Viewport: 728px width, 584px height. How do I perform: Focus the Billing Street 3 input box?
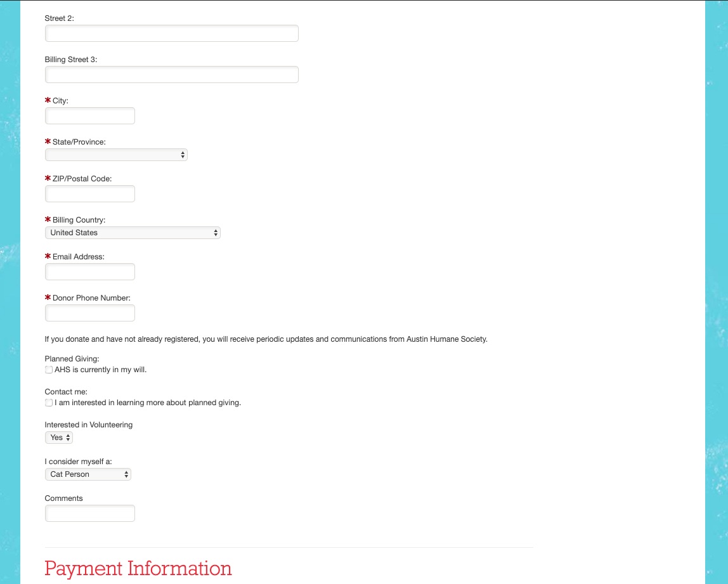coord(171,75)
